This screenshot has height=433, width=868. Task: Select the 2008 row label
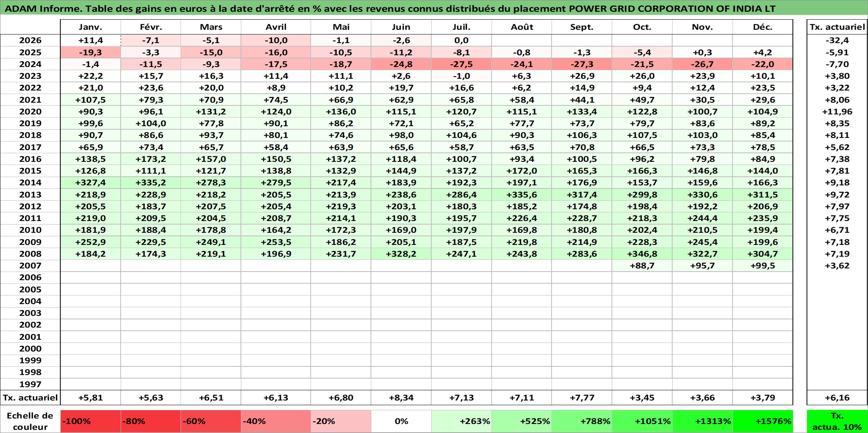point(30,254)
